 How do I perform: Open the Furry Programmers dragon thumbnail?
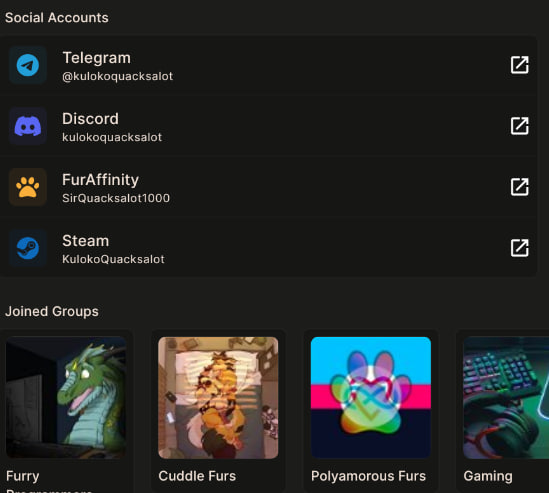pyautogui.click(x=66, y=397)
